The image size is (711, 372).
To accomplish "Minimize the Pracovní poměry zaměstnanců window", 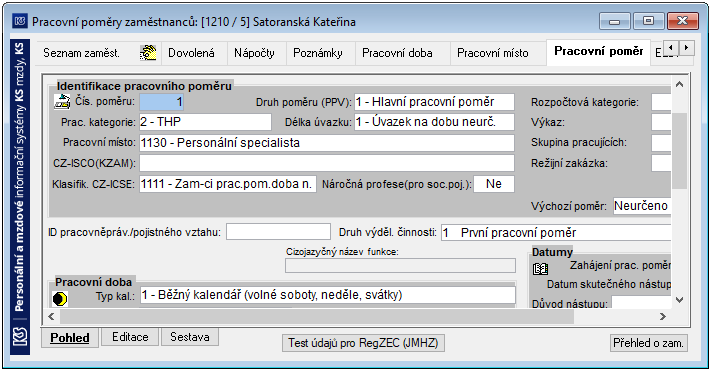I will tap(614, 21).
